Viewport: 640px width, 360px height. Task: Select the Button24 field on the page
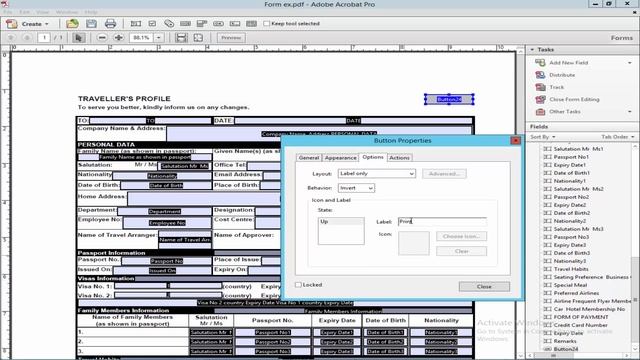point(449,99)
